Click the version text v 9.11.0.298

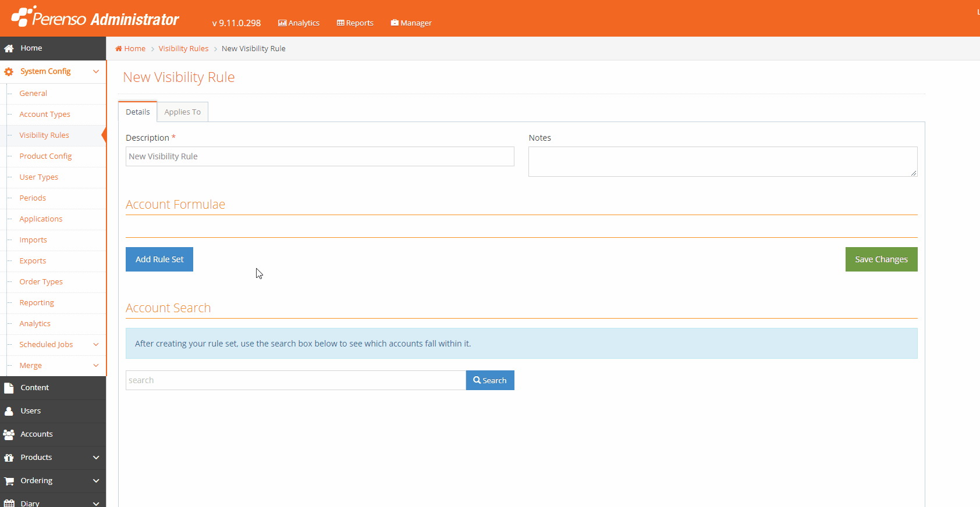coord(236,23)
